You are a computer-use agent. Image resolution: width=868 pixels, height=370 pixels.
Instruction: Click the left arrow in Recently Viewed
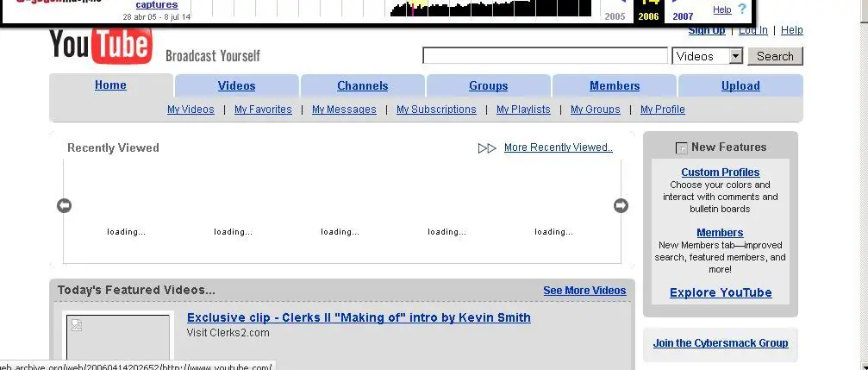coord(64,205)
